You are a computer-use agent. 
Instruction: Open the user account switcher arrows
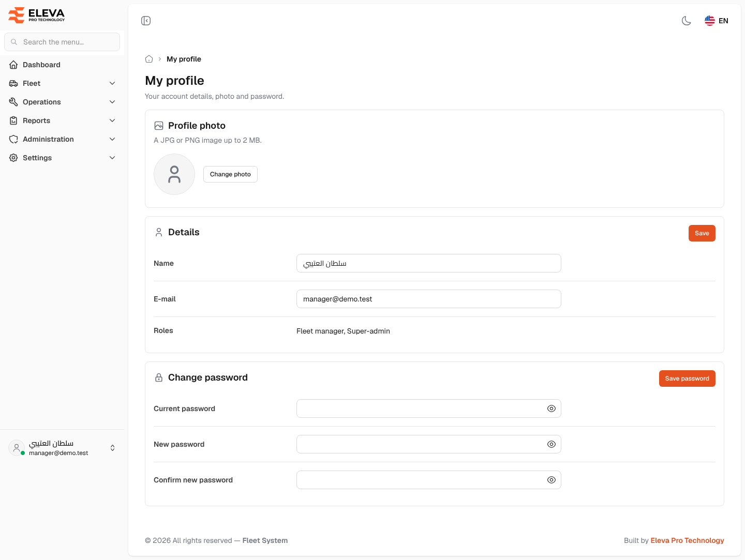click(112, 448)
